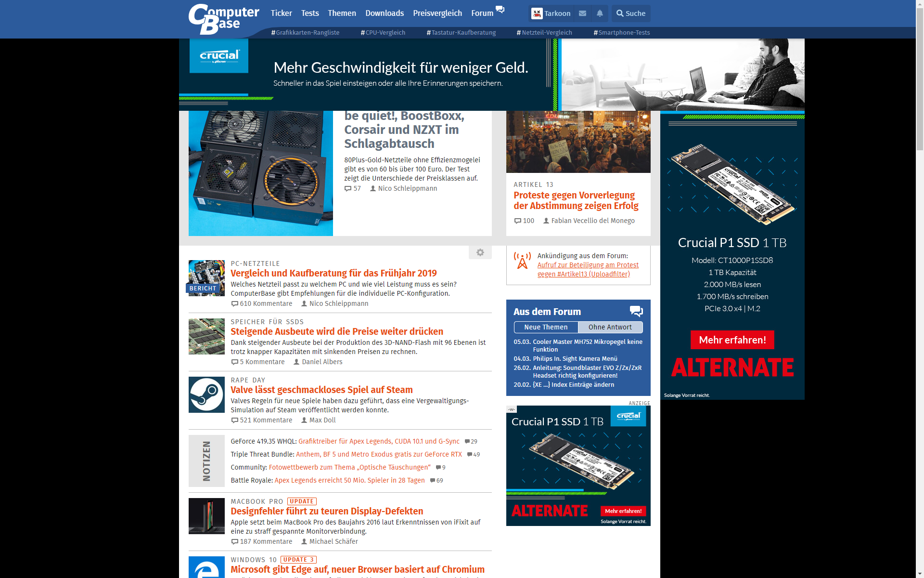
Task: Click the magnifier icon in the Suche box
Action: (x=620, y=13)
